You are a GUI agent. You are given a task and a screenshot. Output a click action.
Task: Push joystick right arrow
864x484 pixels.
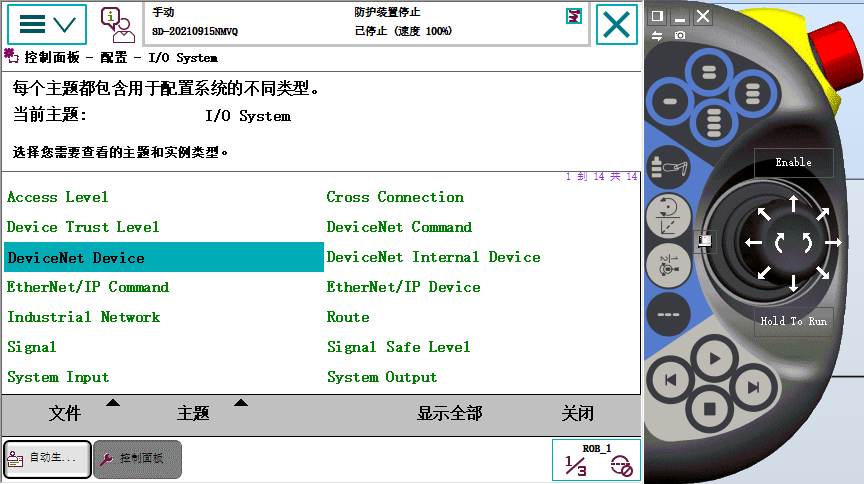point(833,243)
